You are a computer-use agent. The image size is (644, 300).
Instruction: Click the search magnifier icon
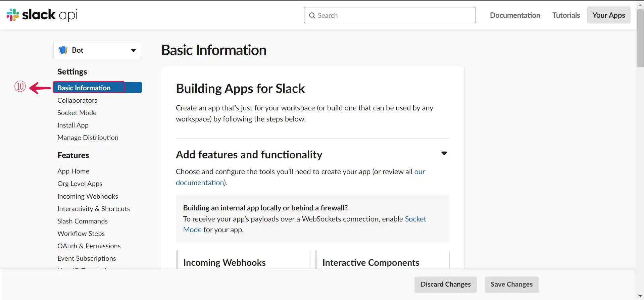tap(312, 15)
